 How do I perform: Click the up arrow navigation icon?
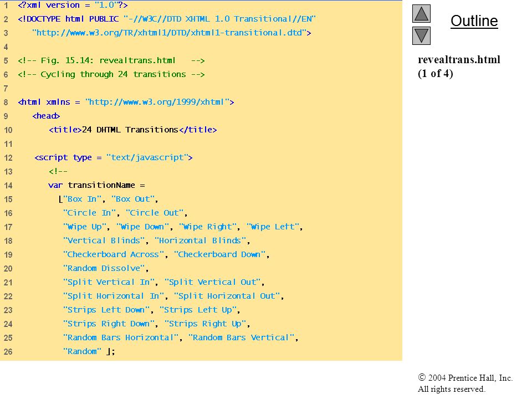(x=421, y=13)
